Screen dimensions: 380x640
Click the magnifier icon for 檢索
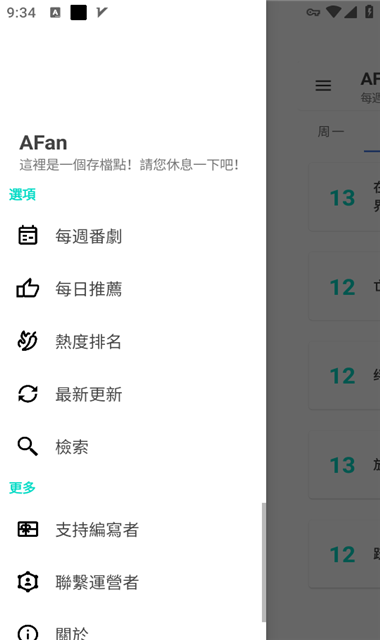pos(28,446)
